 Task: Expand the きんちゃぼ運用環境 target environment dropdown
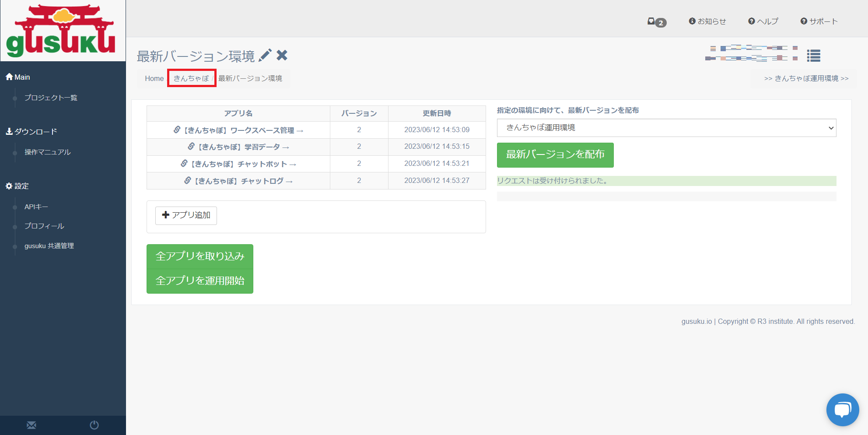(x=666, y=128)
